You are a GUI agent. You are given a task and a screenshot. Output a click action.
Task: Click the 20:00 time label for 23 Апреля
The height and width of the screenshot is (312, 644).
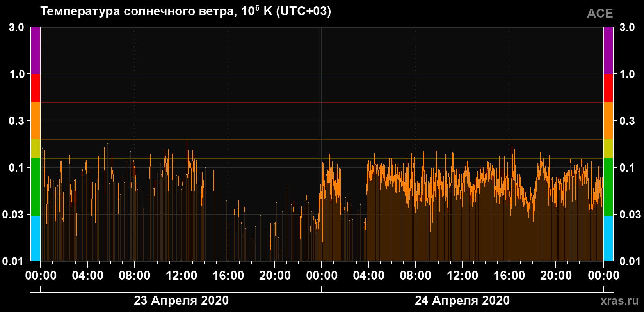point(275,276)
